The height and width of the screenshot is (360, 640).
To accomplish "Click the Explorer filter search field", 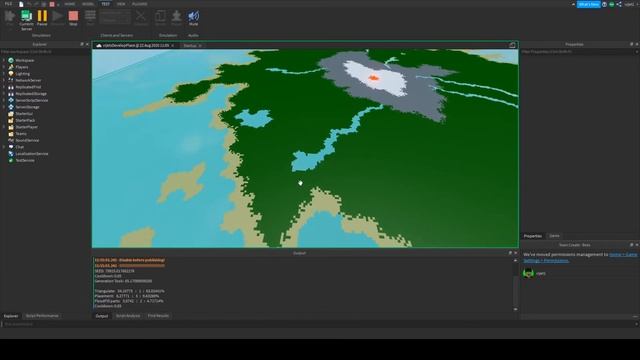I will click(x=45, y=52).
